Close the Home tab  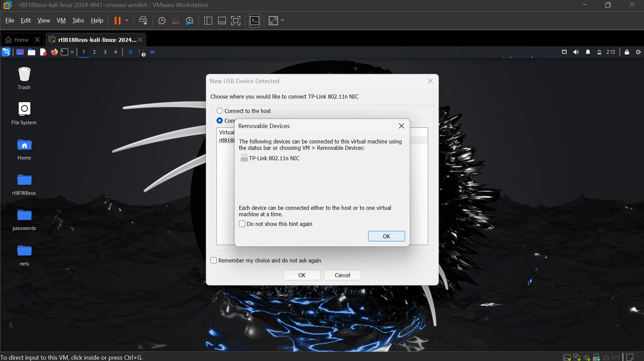click(38, 40)
